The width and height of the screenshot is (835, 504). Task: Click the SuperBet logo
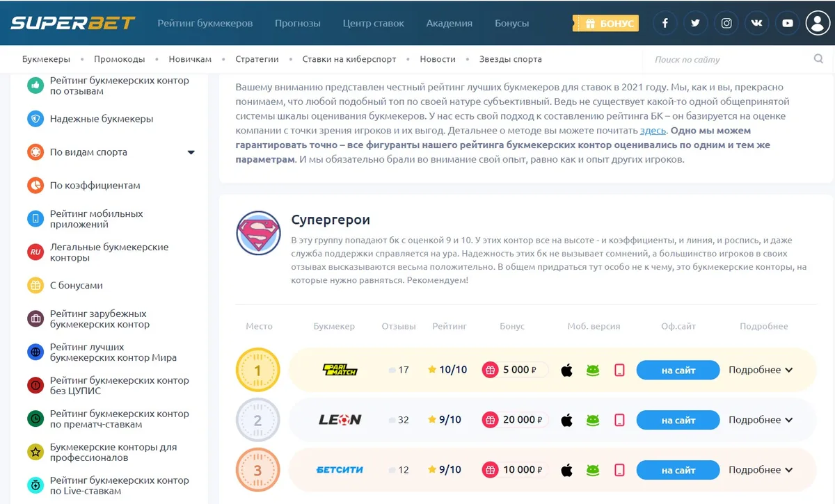(x=72, y=23)
